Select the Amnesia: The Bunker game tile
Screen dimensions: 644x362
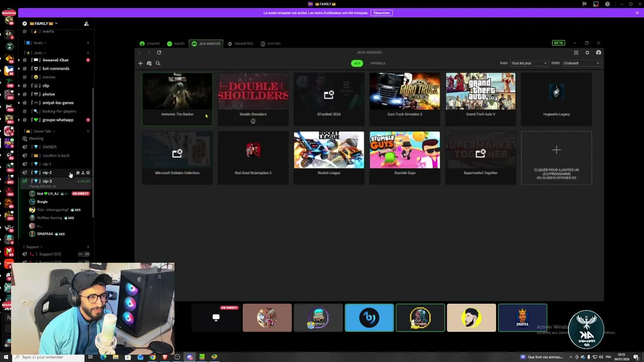[x=177, y=99]
